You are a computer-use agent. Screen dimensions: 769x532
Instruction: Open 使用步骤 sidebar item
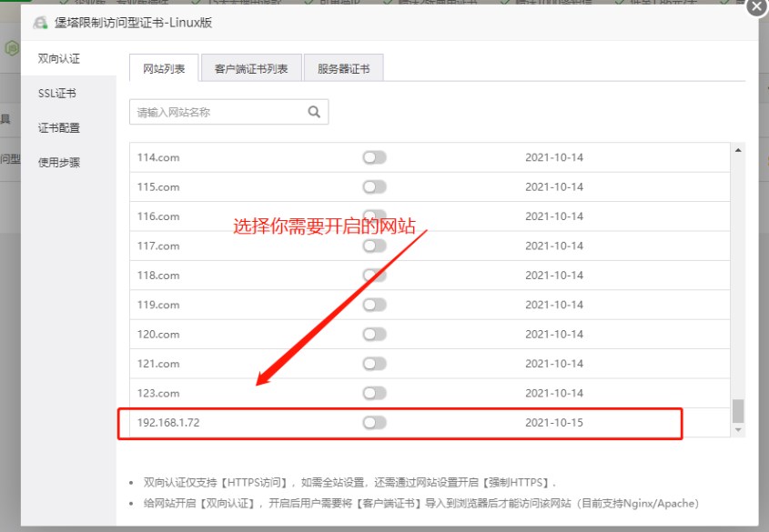pos(59,163)
